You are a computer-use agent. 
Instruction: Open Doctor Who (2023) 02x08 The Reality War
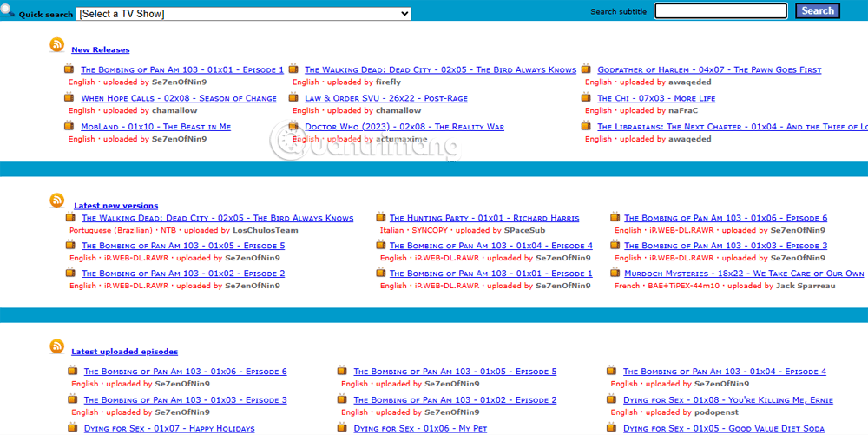tap(404, 127)
